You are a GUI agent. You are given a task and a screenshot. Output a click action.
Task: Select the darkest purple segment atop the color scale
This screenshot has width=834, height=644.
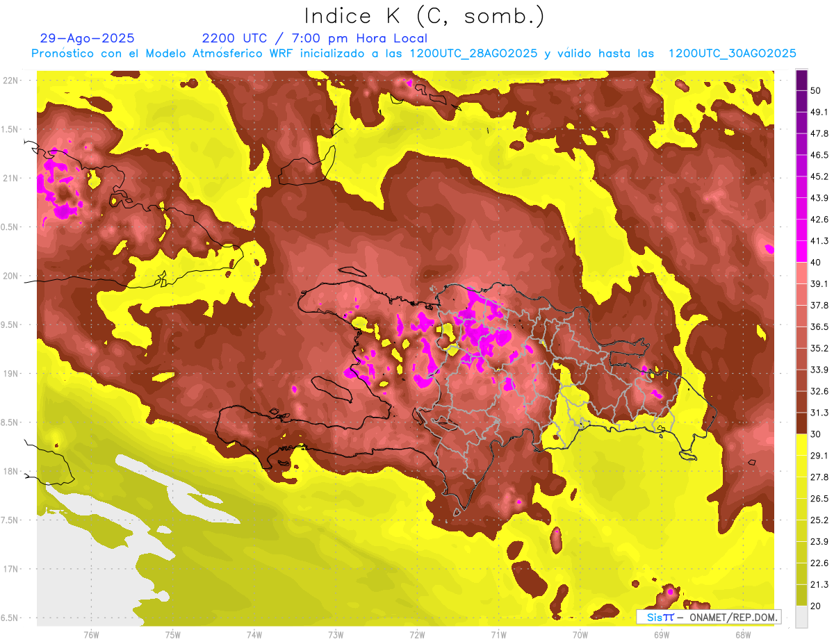point(801,80)
